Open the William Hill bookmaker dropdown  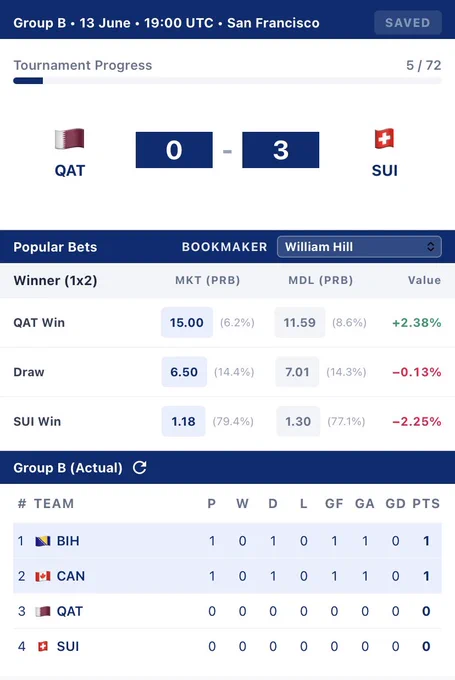coord(359,247)
